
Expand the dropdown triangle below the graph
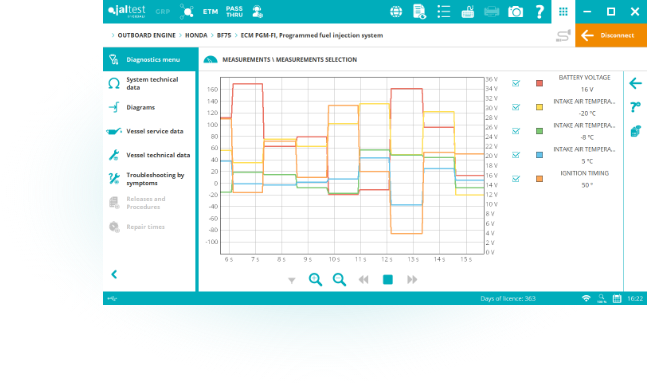291,280
